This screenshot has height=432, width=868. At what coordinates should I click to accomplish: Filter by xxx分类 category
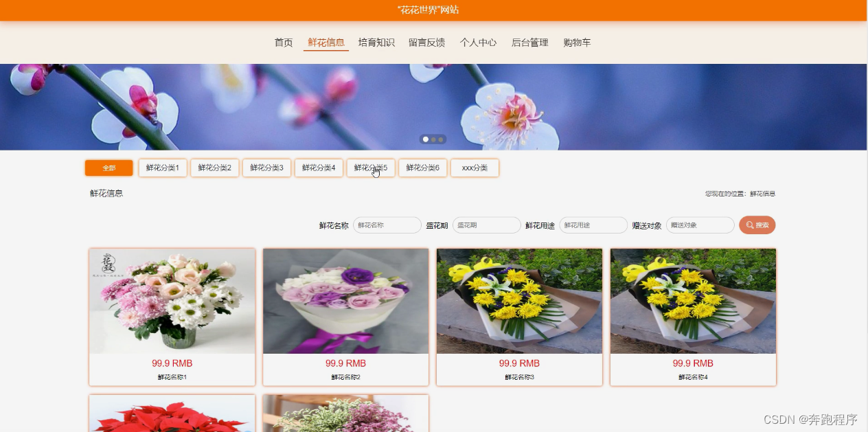pos(475,168)
